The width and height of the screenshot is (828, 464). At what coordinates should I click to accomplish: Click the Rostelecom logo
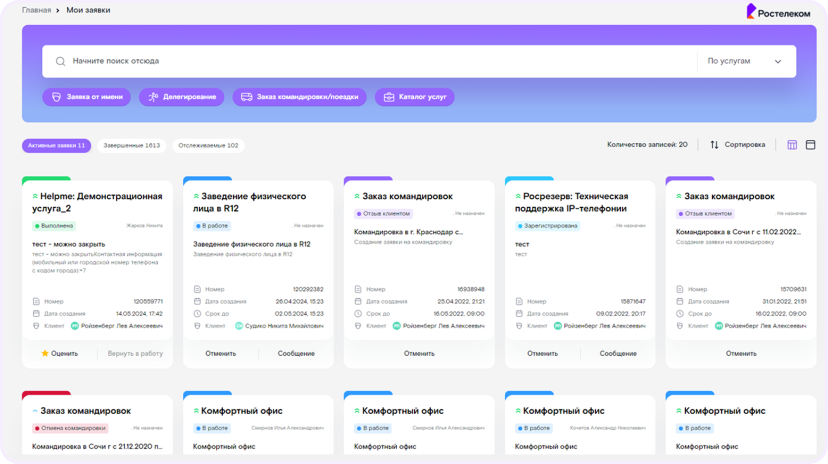tap(778, 12)
